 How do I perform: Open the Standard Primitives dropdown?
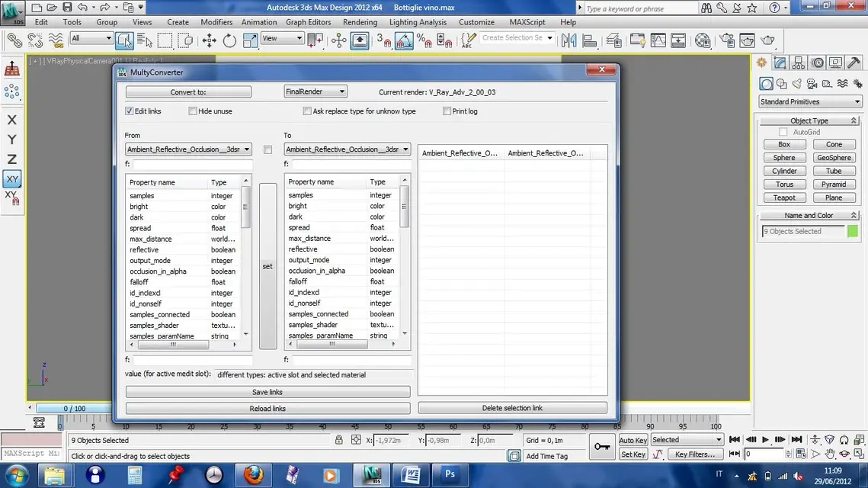[810, 101]
